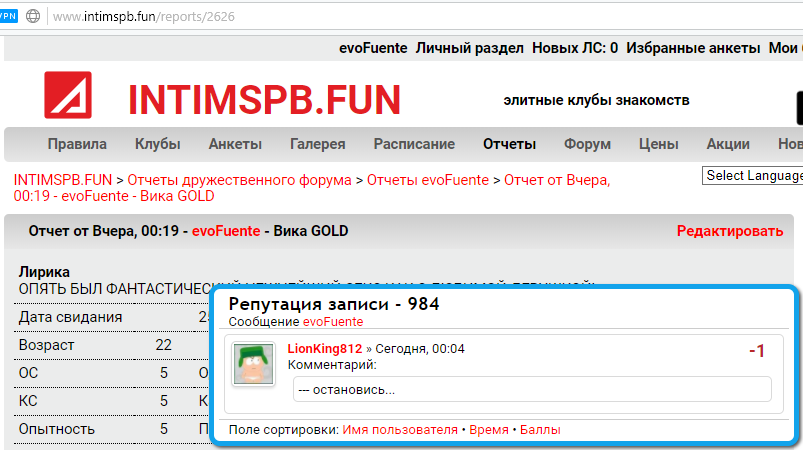The width and height of the screenshot is (803, 450).
Task: Open the Цены page
Action: click(658, 144)
